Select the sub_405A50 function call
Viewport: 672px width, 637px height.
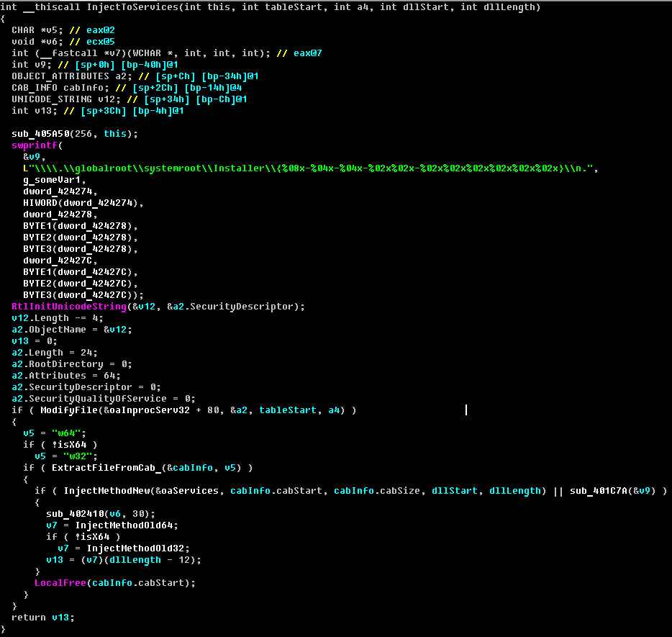40,134
